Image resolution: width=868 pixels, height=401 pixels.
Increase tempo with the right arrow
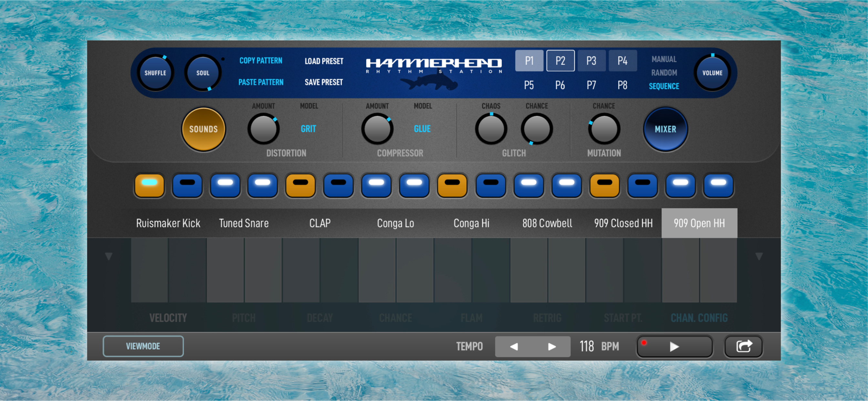pyautogui.click(x=552, y=346)
